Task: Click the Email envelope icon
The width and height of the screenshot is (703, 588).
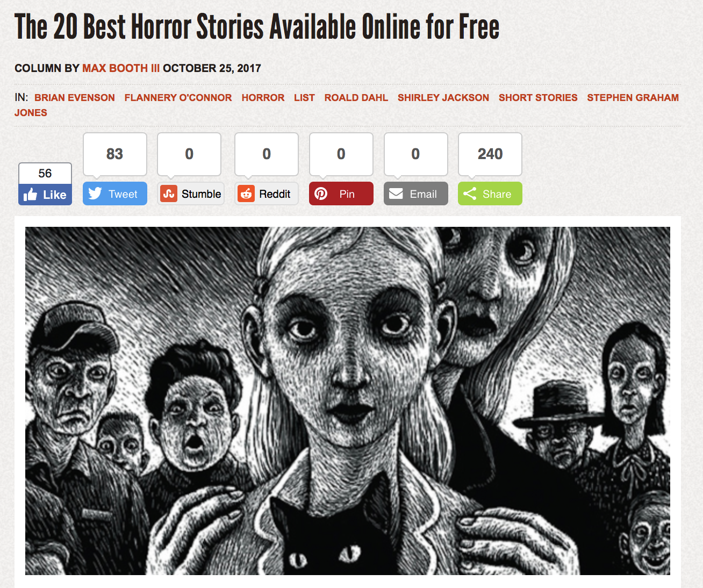Action: pyautogui.click(x=396, y=193)
